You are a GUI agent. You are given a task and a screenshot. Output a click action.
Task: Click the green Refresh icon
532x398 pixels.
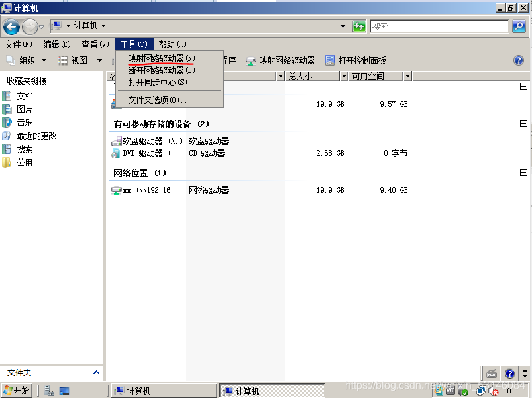pyautogui.click(x=359, y=26)
